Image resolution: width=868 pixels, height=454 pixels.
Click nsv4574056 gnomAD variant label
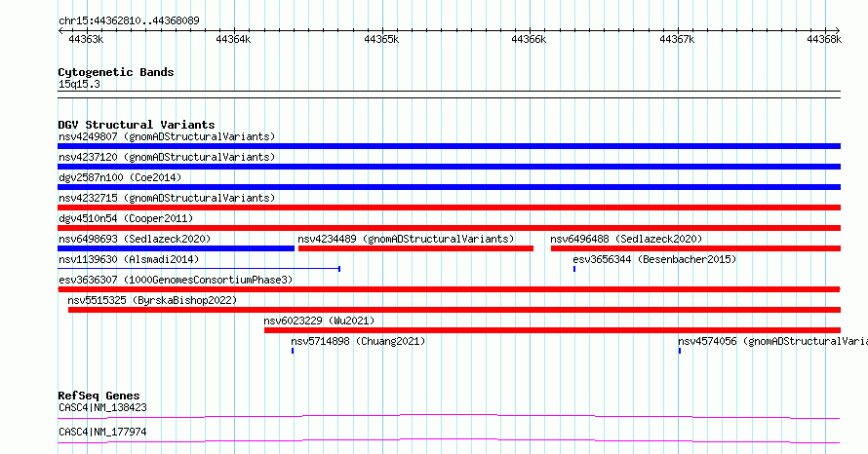772,341
